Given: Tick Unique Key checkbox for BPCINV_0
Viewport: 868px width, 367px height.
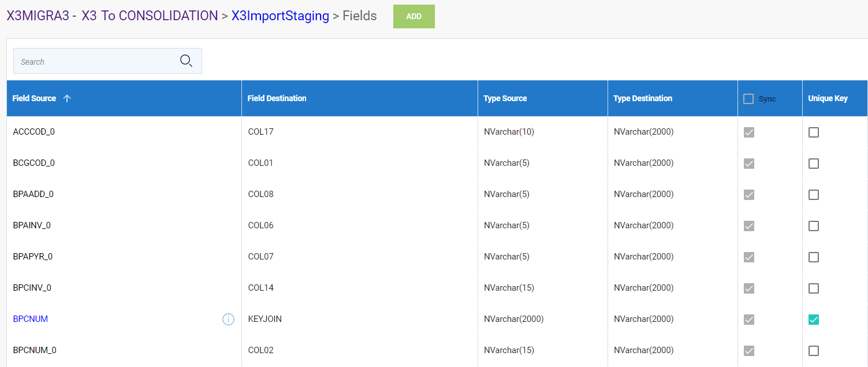Looking at the screenshot, I should [x=814, y=288].
